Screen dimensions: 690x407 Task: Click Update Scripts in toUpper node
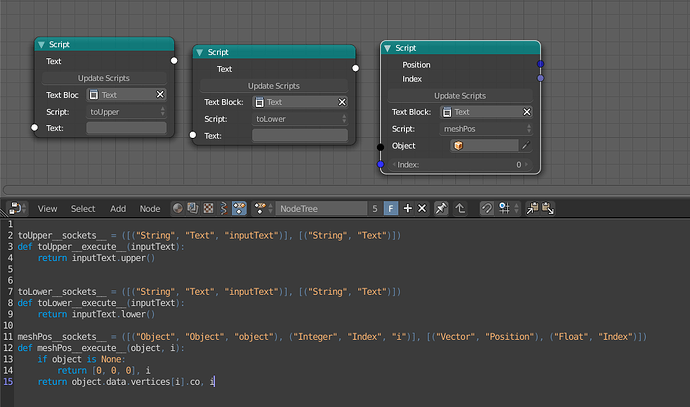click(104, 78)
